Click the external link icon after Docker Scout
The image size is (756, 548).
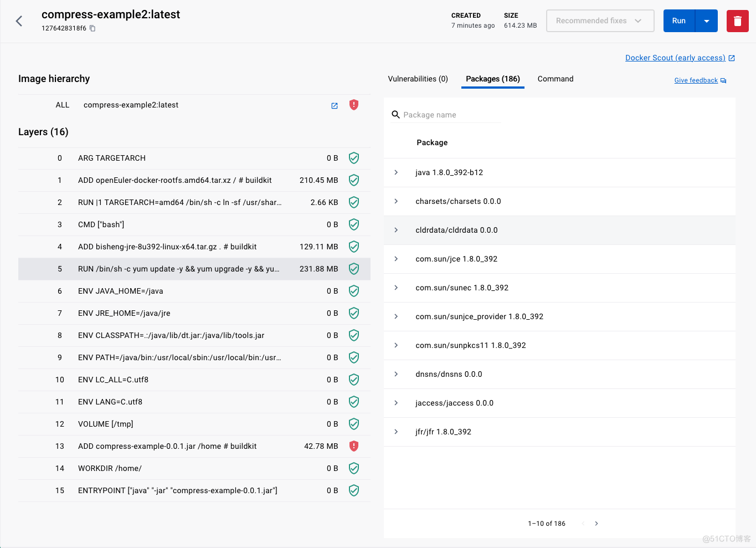point(732,58)
